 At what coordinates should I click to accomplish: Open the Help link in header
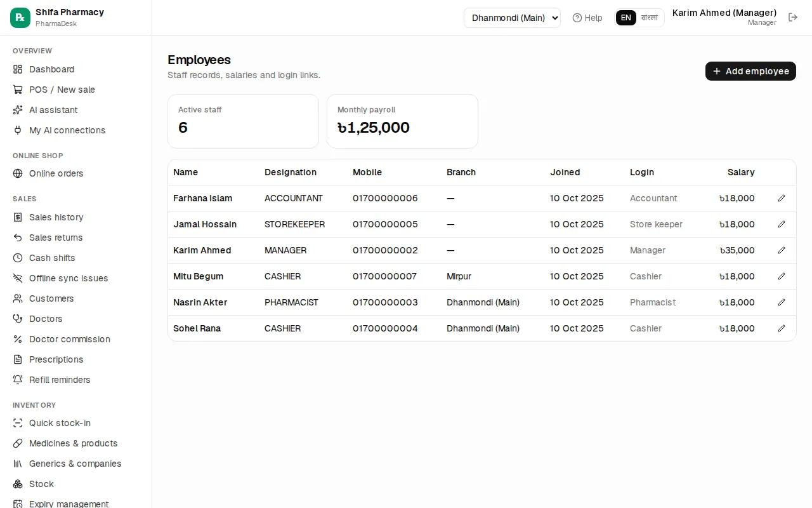tap(587, 18)
